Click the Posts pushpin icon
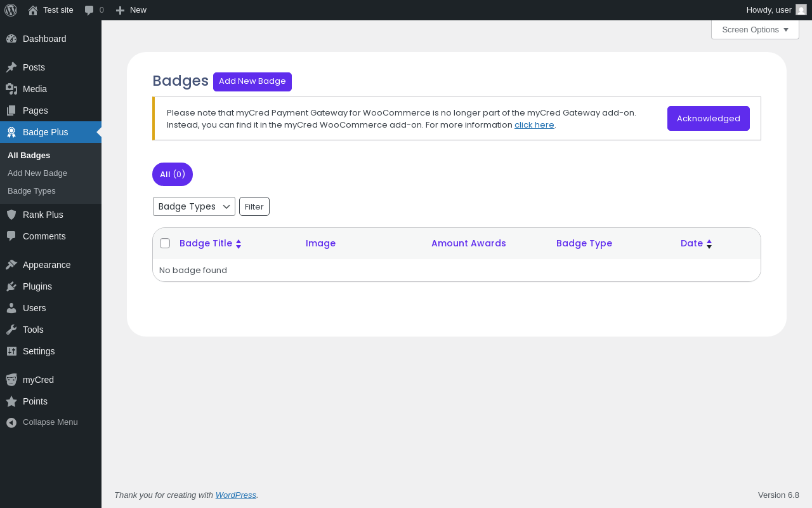The width and height of the screenshot is (812, 508). [x=11, y=67]
